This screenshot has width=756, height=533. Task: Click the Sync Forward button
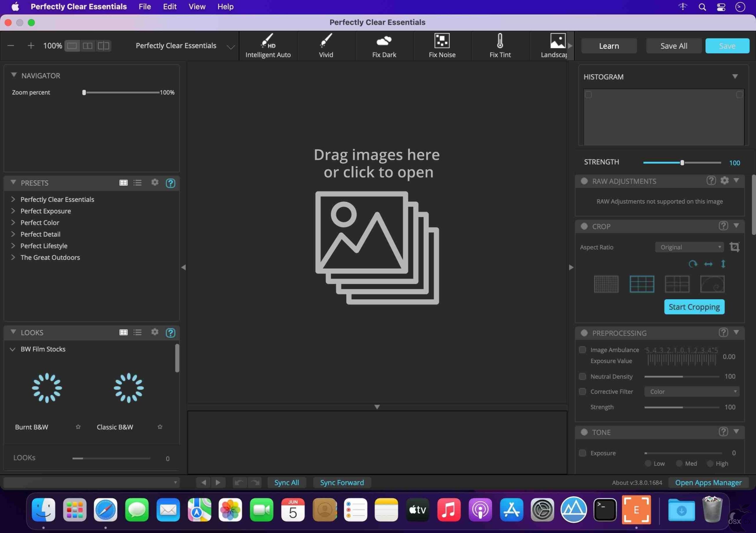click(x=342, y=483)
